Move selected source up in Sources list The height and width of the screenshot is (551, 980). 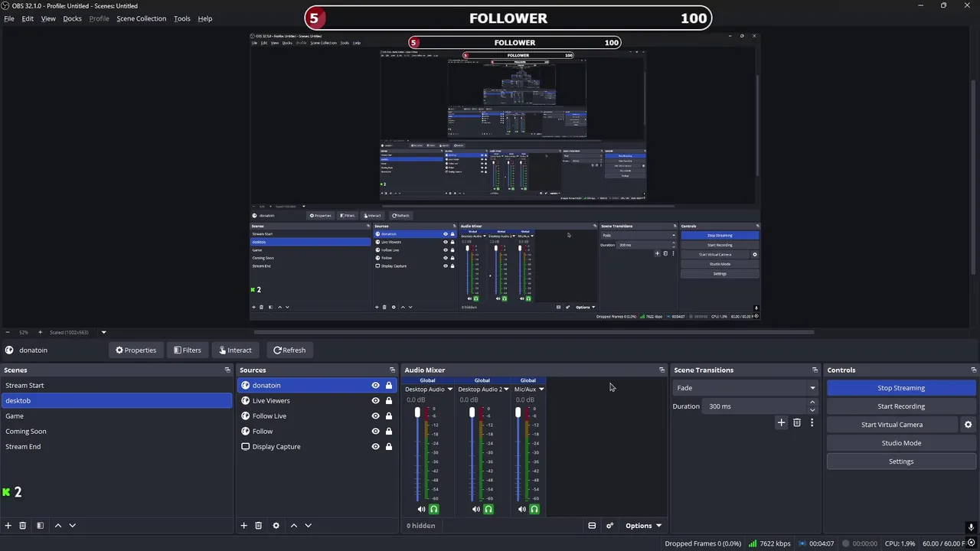pos(293,526)
